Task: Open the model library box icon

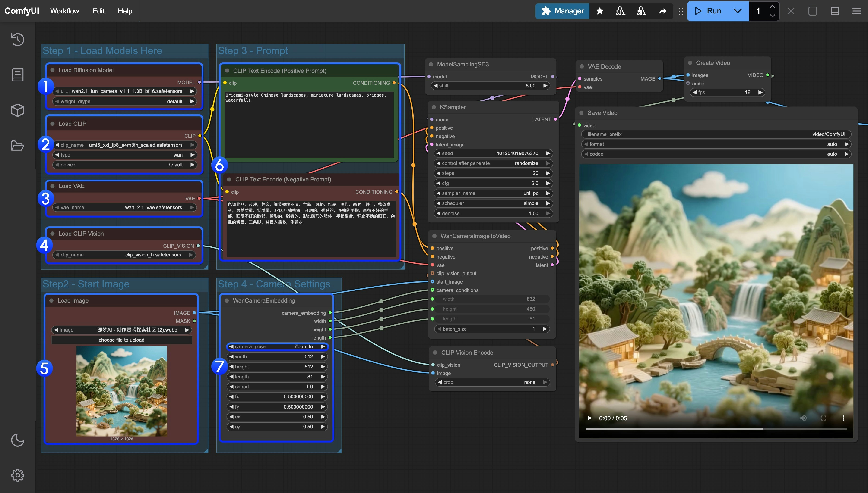Action: 17,110
